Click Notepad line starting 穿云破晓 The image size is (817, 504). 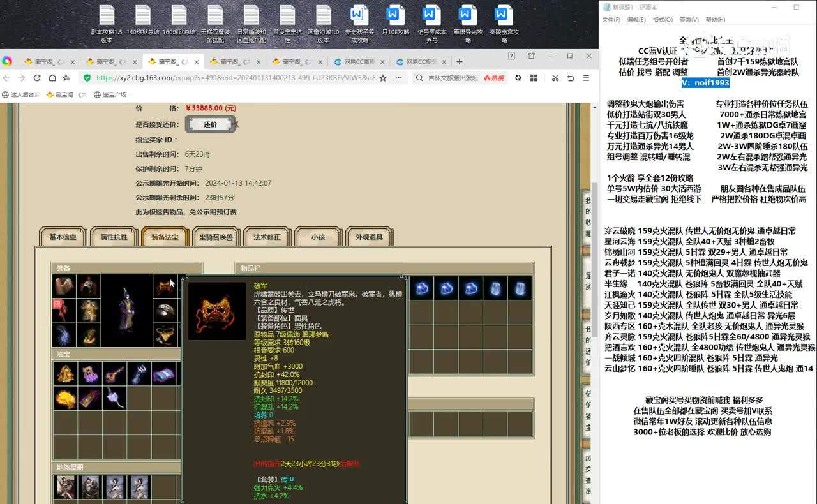[700, 231]
